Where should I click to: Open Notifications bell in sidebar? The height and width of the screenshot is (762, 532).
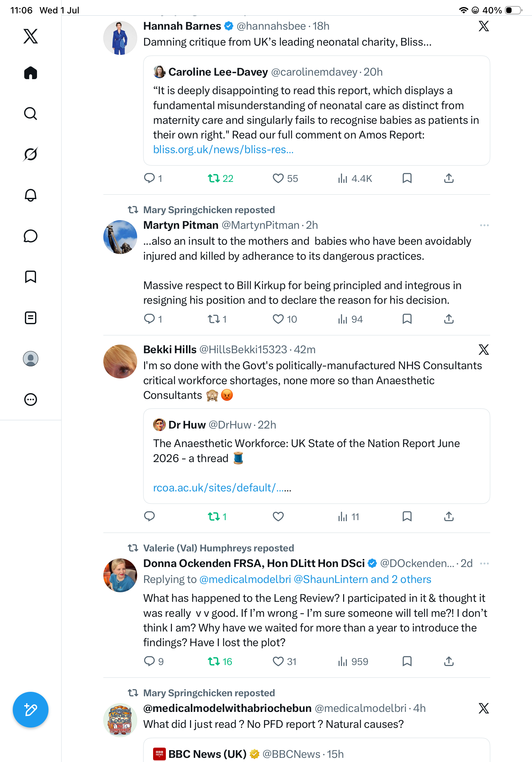coord(31,195)
